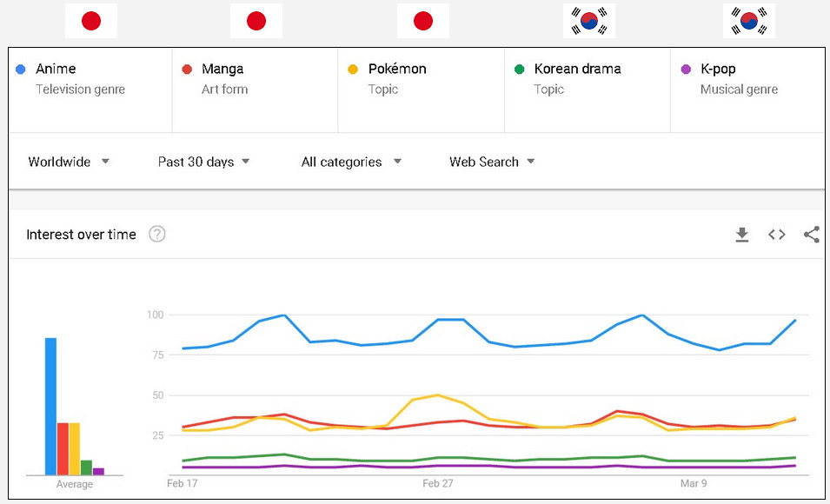Viewport: 830px width, 504px height.
Task: Click the yellow Pokémon peak on the line chart
Action: 437,395
